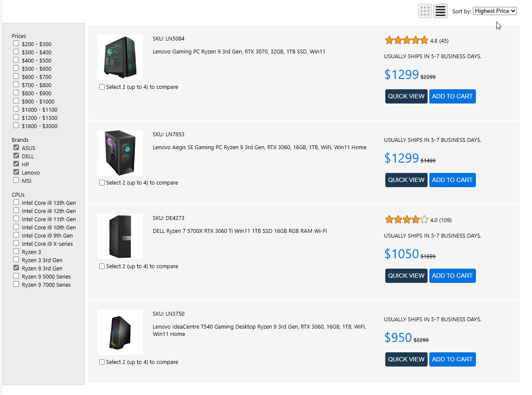Check the $1200 - $1300 price filter
The height and width of the screenshot is (395, 532).
16,118
